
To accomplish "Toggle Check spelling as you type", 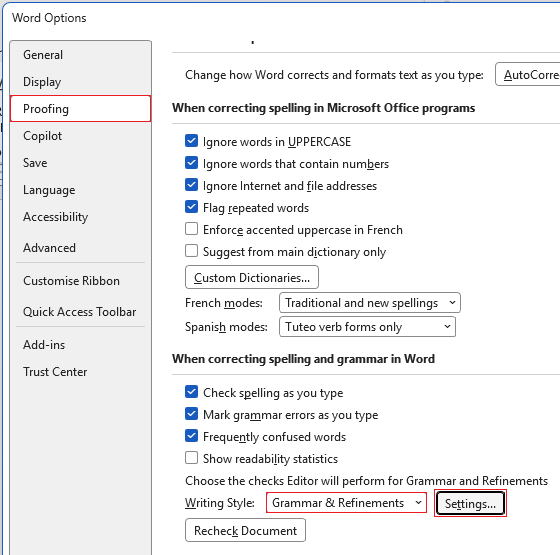I will click(191, 392).
